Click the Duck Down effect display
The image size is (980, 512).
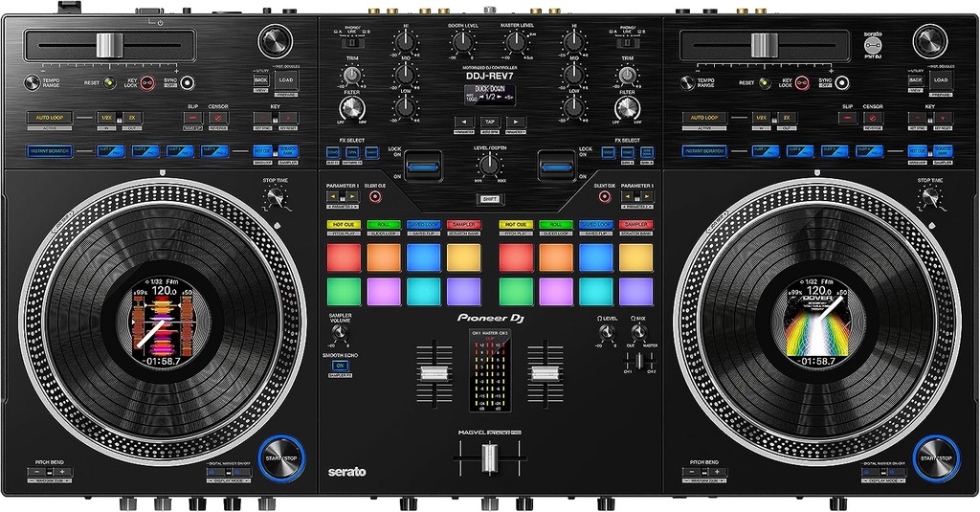pos(490,95)
